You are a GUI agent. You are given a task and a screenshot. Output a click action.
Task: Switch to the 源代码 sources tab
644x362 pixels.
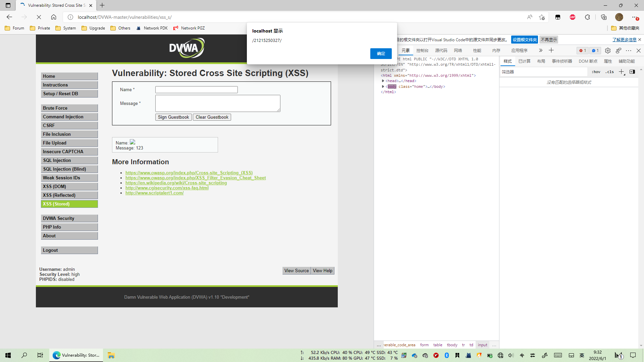[441, 50]
